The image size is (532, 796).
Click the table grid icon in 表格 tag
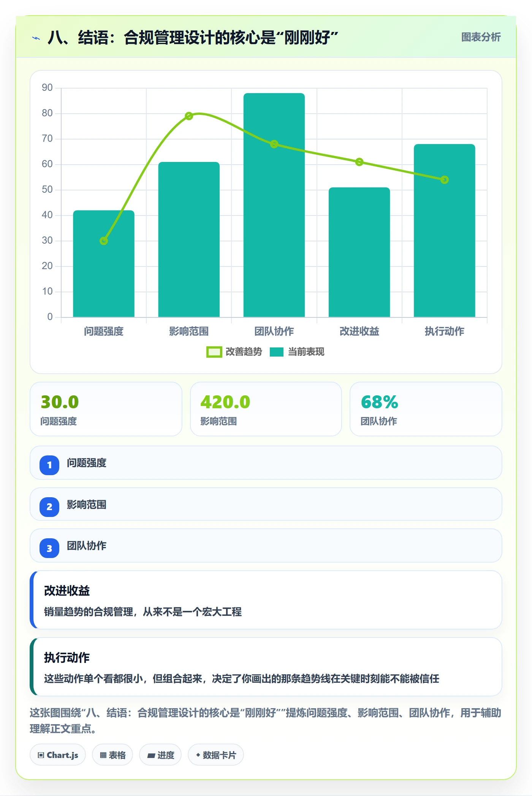coord(103,755)
